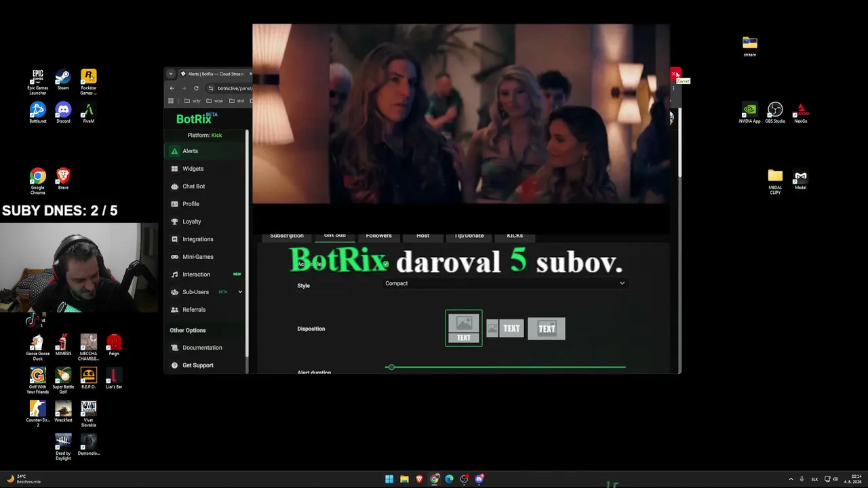Open Counter-Strike 2 desktop icon

38,413
